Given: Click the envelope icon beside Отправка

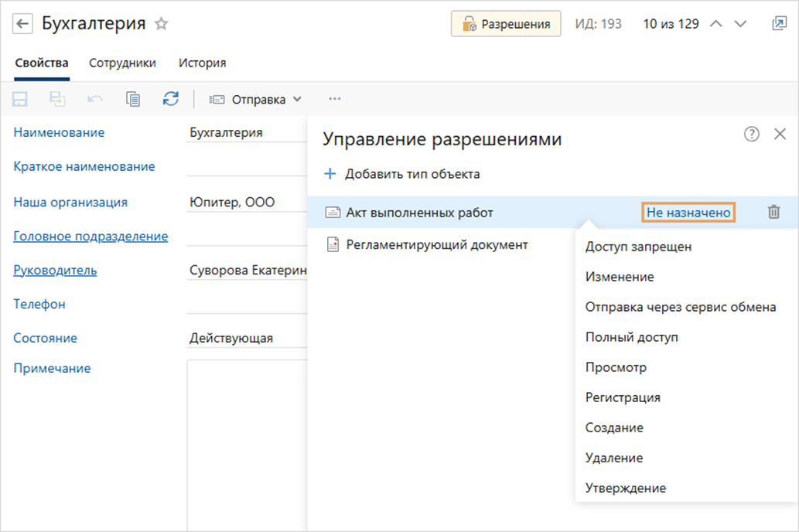Looking at the screenshot, I should [x=217, y=100].
